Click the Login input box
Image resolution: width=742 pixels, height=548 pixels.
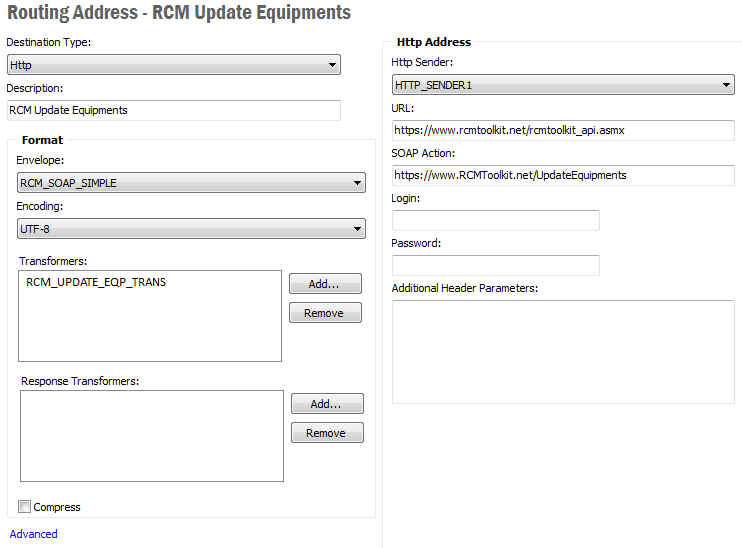pyautogui.click(x=495, y=220)
